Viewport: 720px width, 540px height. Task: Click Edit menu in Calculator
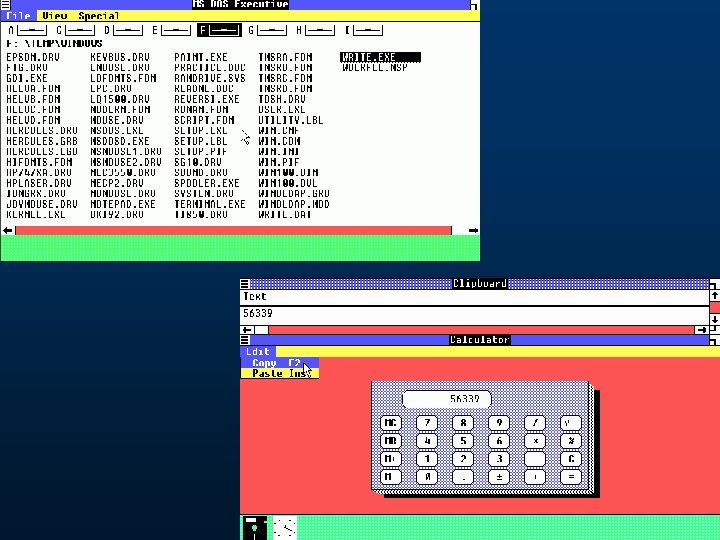(258, 352)
